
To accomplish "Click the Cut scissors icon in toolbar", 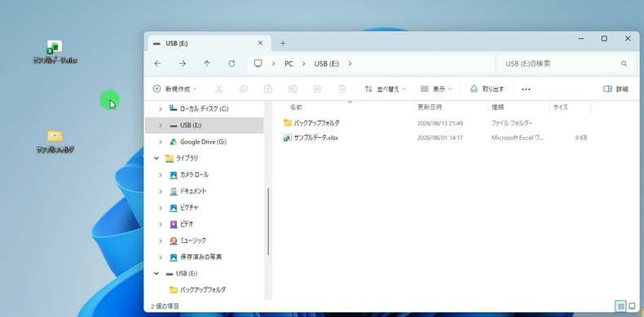I will click(218, 89).
